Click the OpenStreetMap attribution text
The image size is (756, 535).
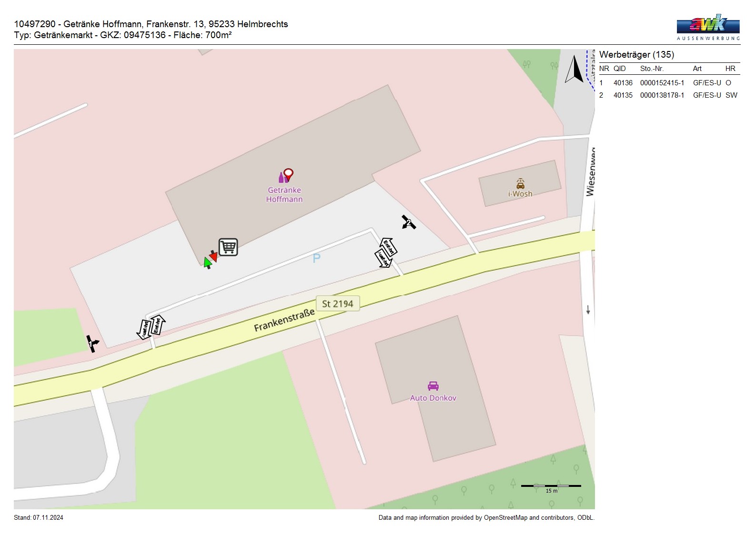coord(486,518)
